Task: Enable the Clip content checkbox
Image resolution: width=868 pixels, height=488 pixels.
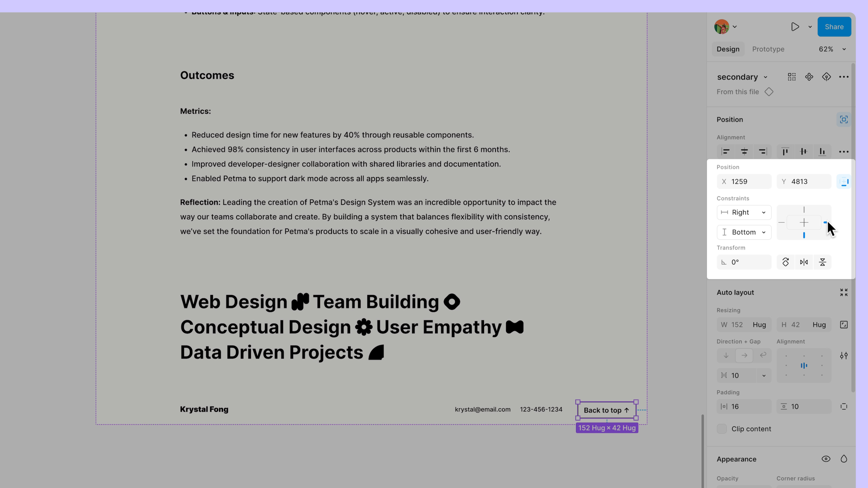Action: 722,429
